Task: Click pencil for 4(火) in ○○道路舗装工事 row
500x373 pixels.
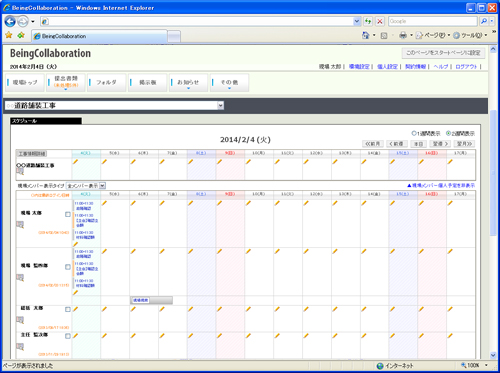Action: 76,162
